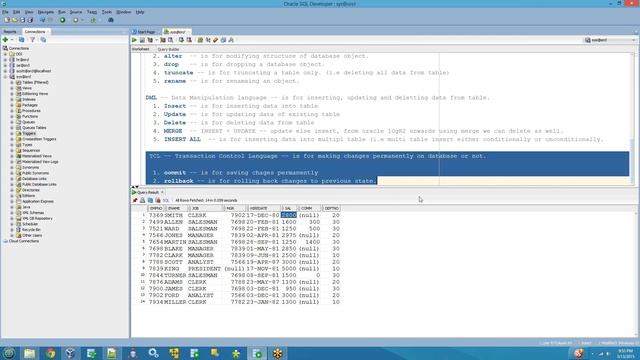Click the SQL link in Query Result toolbar
640x360 pixels.
tap(166, 200)
